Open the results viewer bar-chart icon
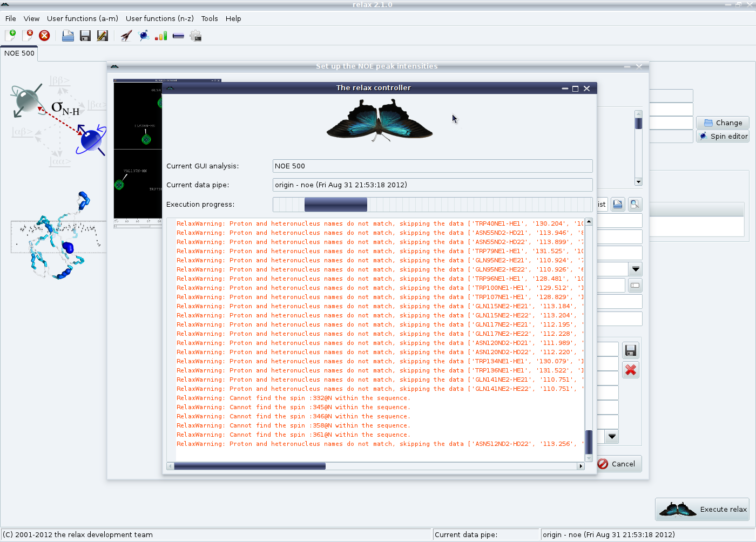This screenshot has height=542, width=756. click(x=161, y=36)
